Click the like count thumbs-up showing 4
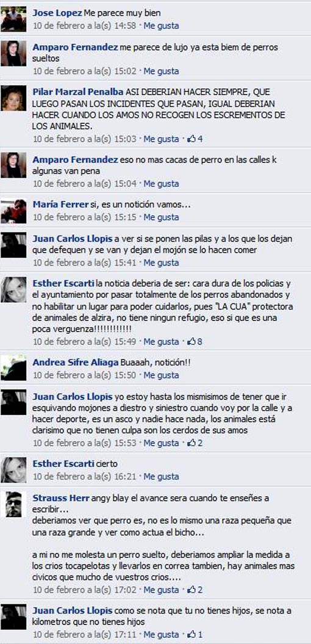 coord(195,139)
